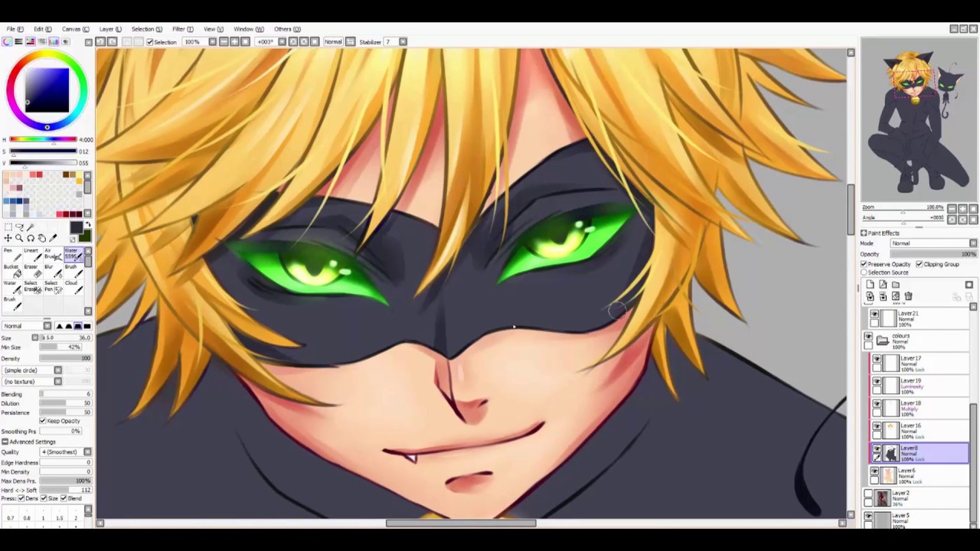Toggle Preserve Opacity checkbox
Image resolution: width=980 pixels, height=551 pixels.
tap(864, 264)
